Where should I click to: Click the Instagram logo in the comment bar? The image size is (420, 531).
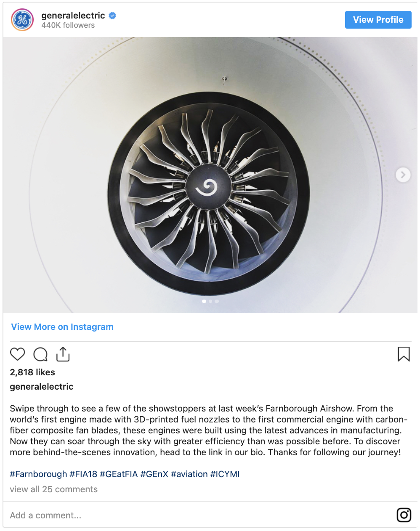tap(404, 515)
